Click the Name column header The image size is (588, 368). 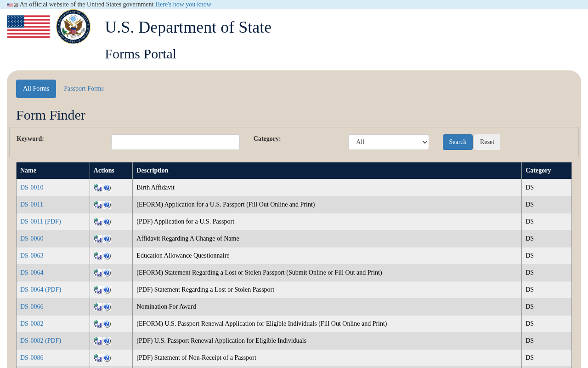28,171
